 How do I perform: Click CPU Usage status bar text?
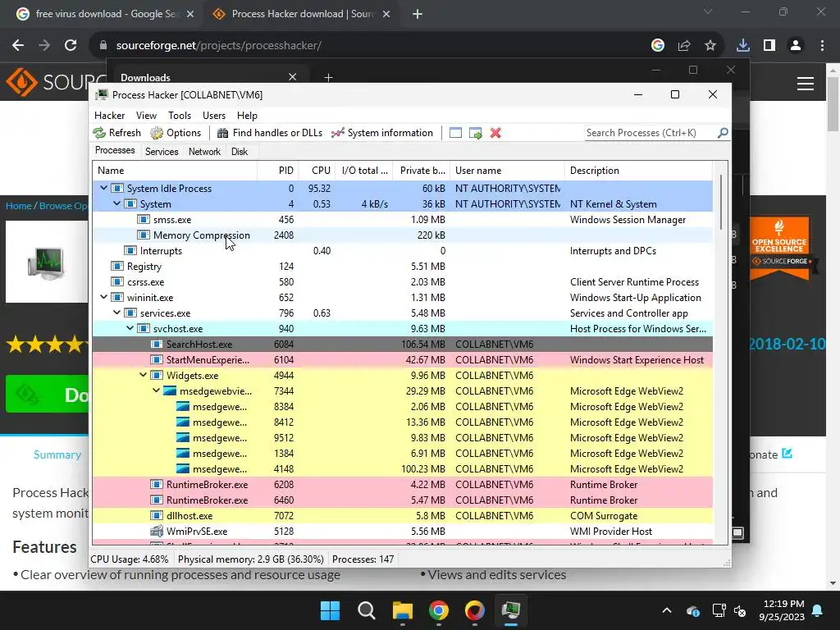pyautogui.click(x=129, y=559)
